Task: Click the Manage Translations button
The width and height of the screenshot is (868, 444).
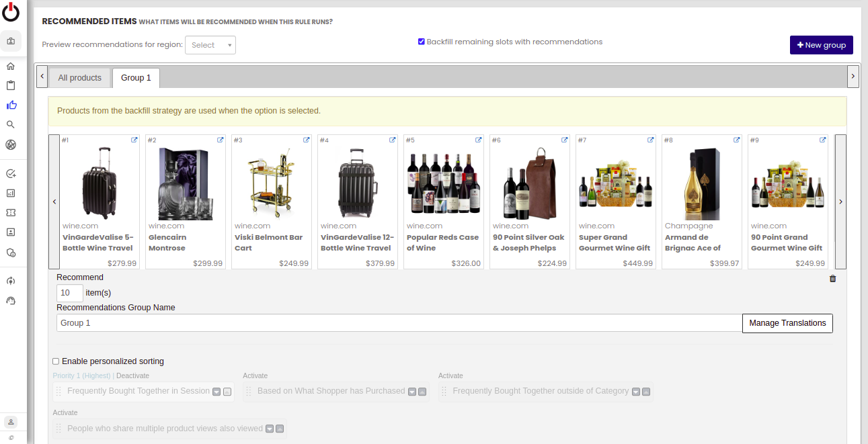Action: (787, 323)
